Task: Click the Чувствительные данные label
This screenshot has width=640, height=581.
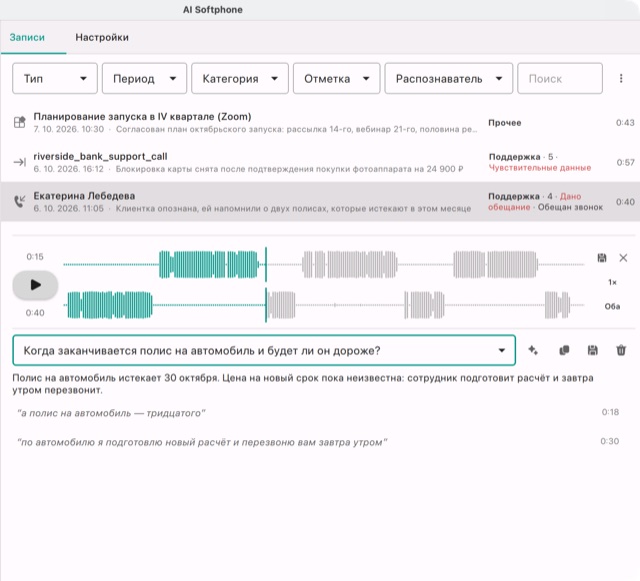Action: pos(540,168)
